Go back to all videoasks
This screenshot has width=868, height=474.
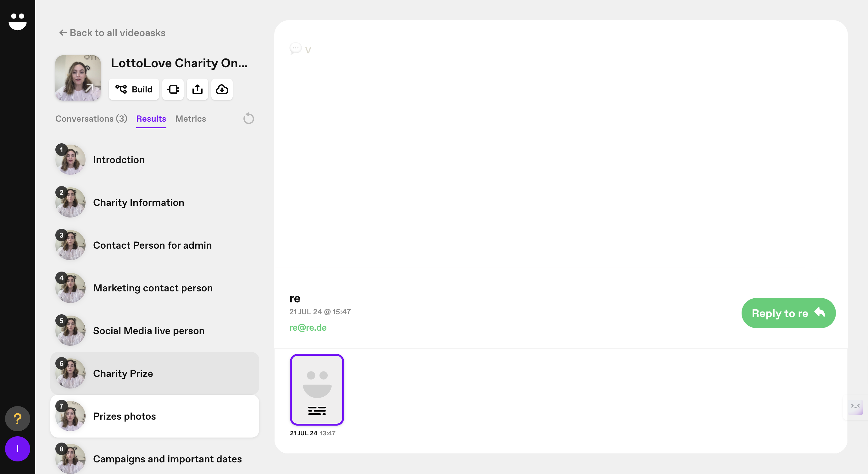click(112, 33)
